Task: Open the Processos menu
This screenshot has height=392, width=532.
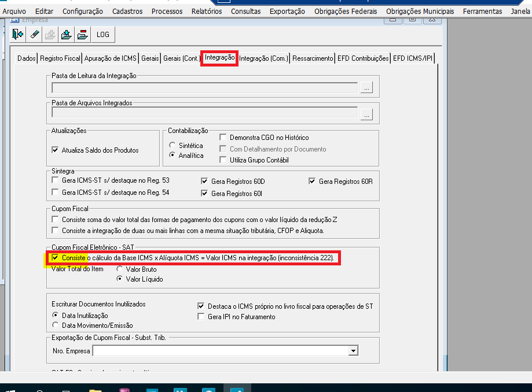Action: click(x=167, y=12)
